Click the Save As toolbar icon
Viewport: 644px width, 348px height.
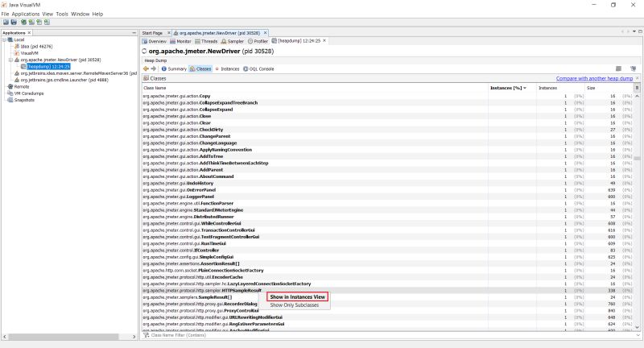[x=14, y=23]
